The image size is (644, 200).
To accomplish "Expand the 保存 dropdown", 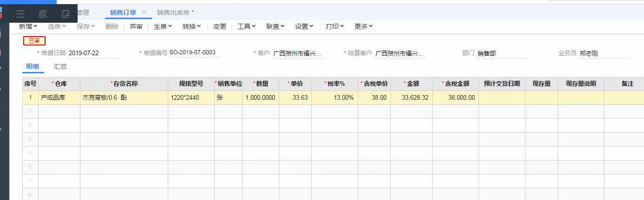I will click(86, 26).
